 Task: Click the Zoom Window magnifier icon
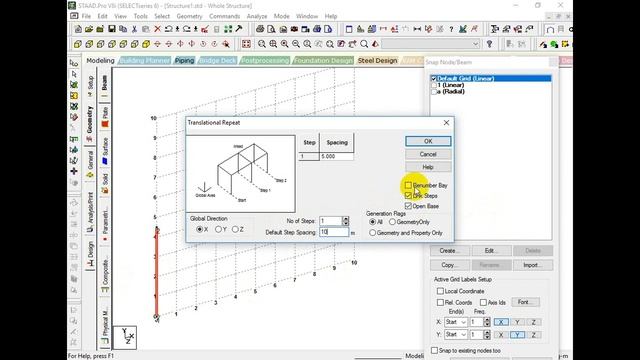click(x=262, y=44)
